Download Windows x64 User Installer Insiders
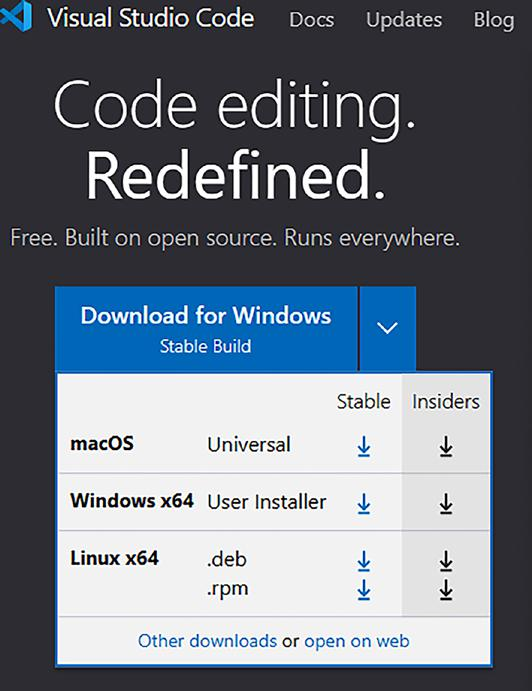The height and width of the screenshot is (691, 532). click(x=446, y=503)
